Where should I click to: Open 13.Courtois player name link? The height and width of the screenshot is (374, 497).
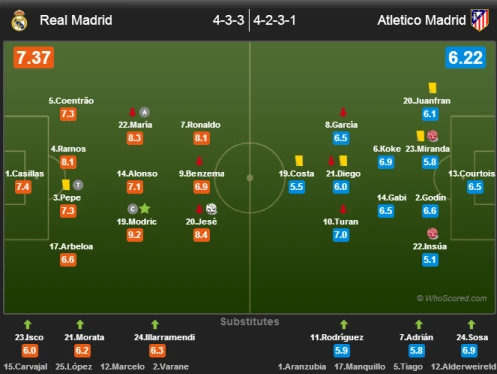tap(471, 174)
